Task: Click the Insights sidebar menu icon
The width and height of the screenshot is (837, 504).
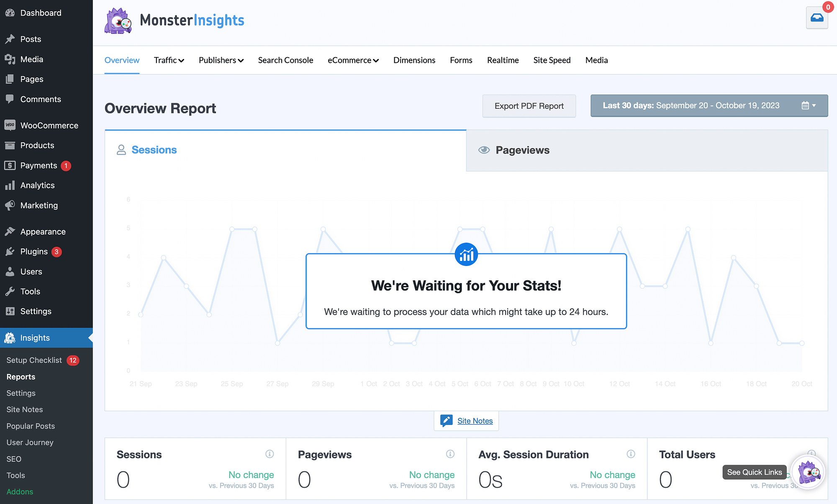Action: click(x=10, y=338)
